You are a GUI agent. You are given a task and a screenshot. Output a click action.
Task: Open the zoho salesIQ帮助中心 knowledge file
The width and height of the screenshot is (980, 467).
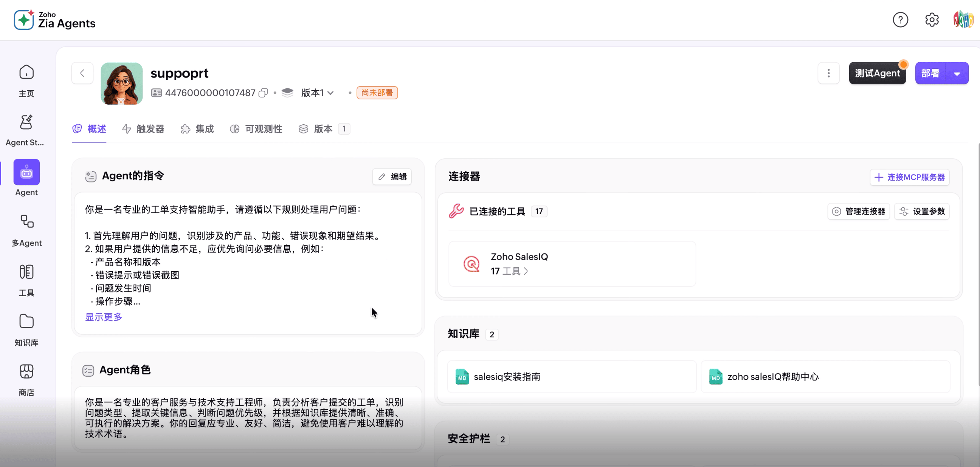pyautogui.click(x=825, y=376)
